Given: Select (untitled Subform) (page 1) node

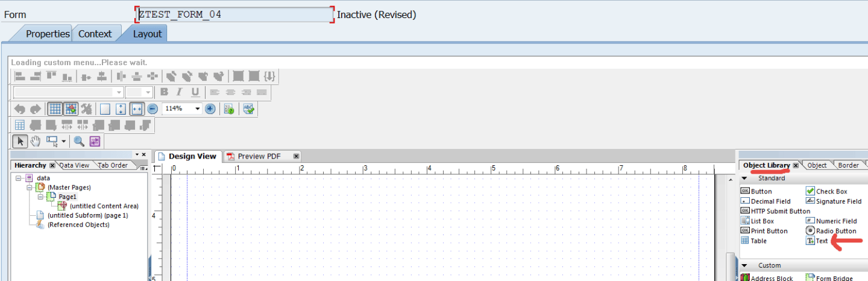Looking at the screenshot, I should tap(88, 215).
